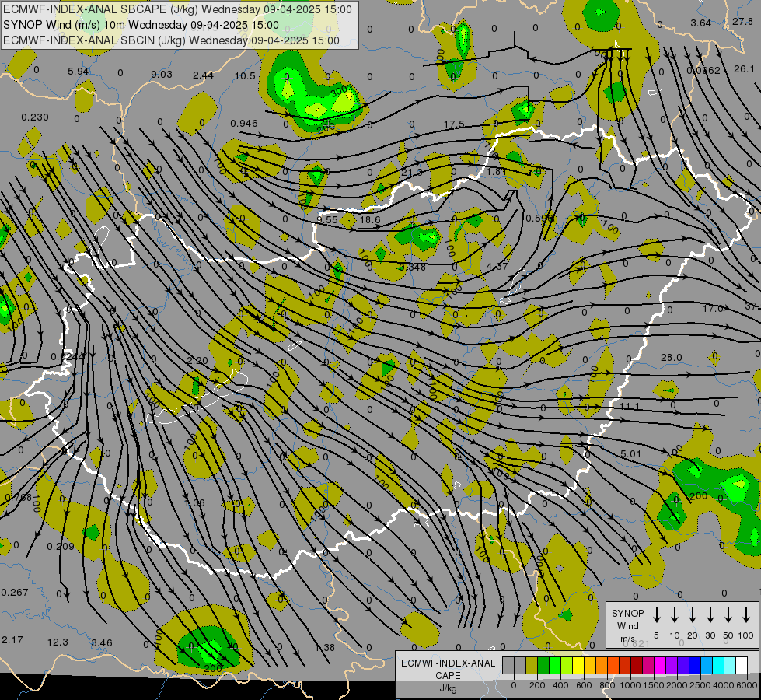This screenshot has width=761, height=700.
Task: Select the olive 200 J/kg CAPE swatch
Action: pyautogui.click(x=532, y=666)
